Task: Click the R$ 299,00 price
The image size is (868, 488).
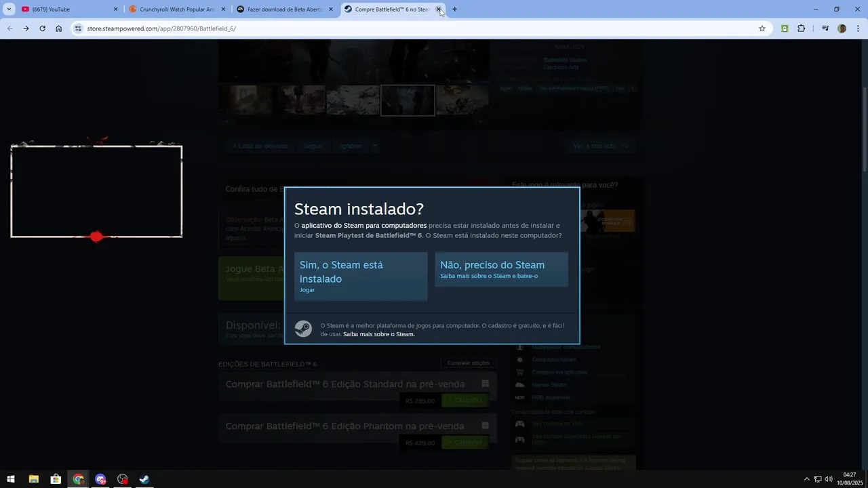Action: pyautogui.click(x=420, y=401)
